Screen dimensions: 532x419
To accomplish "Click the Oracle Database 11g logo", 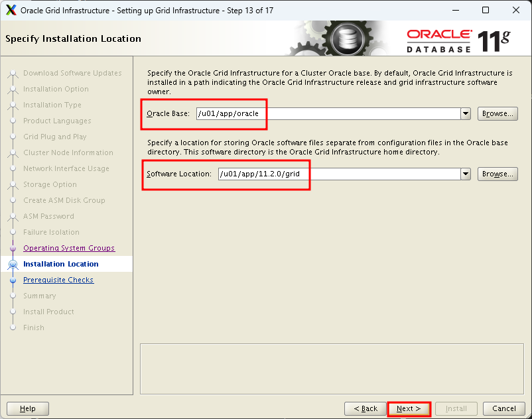I will (458, 41).
